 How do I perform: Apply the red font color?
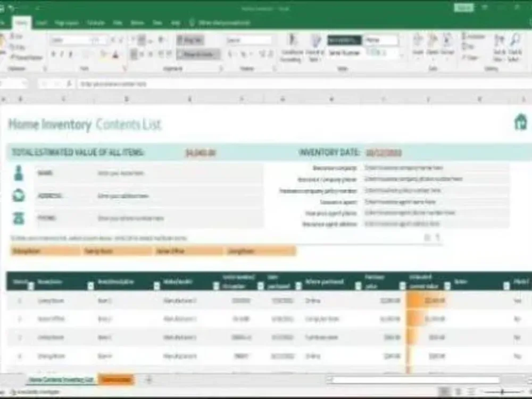tap(115, 54)
